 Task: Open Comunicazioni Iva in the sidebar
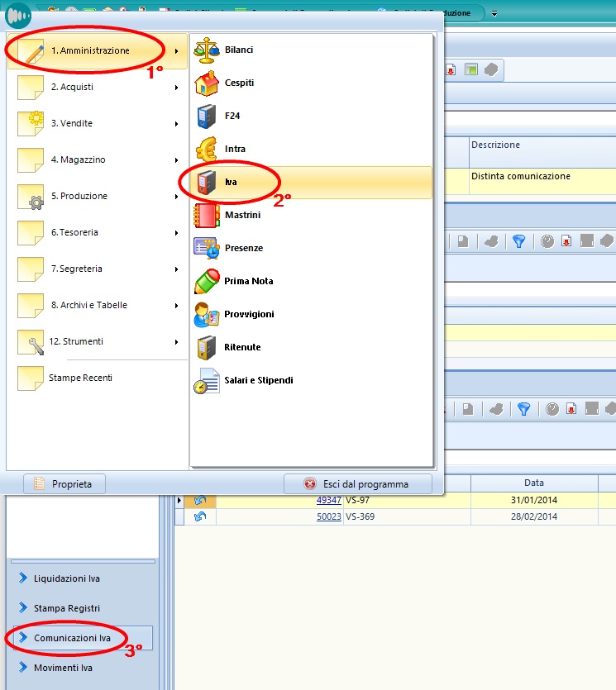[72, 638]
